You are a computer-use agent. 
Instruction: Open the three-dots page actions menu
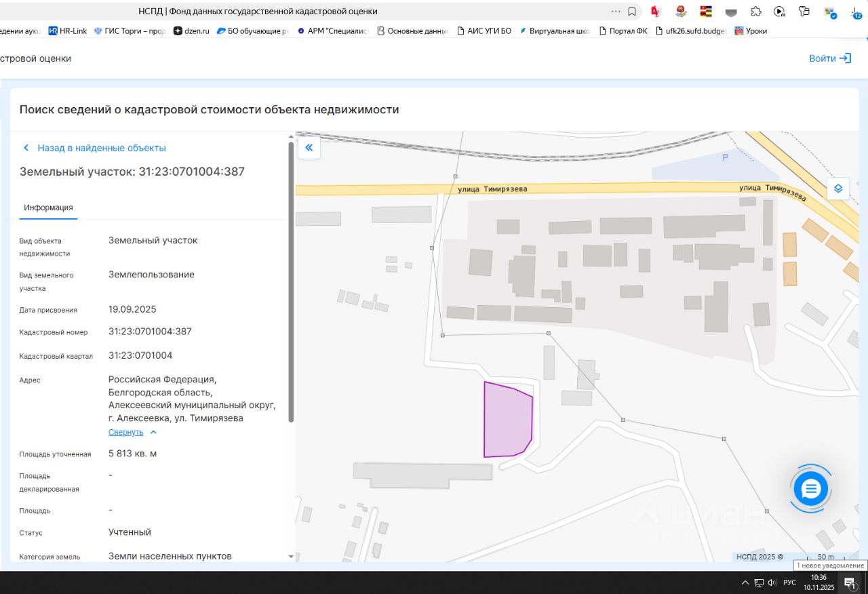coord(616,12)
